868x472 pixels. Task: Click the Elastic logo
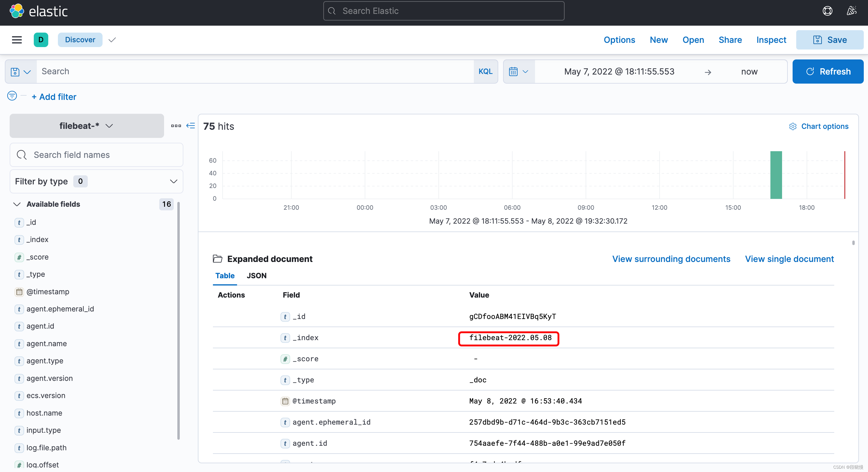(x=38, y=11)
